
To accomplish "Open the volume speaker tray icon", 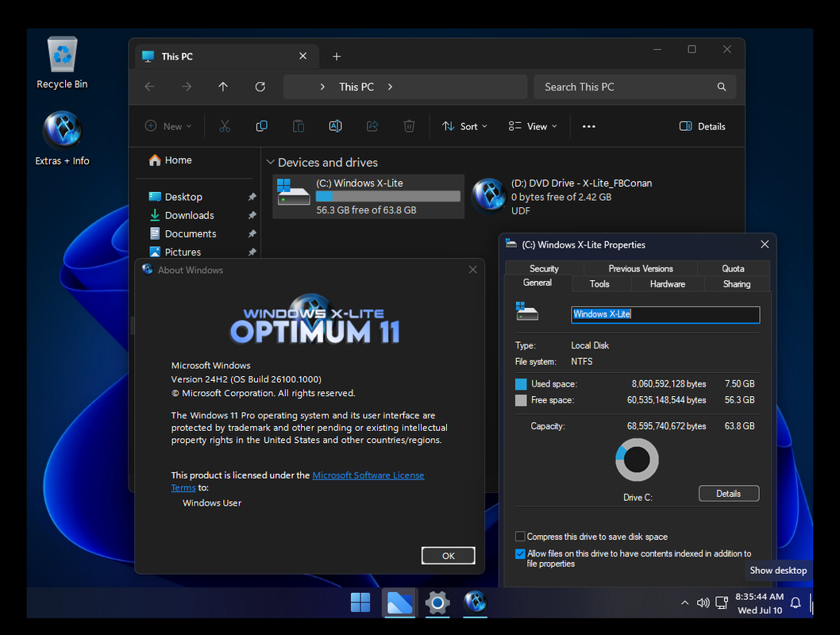I will pos(703,603).
